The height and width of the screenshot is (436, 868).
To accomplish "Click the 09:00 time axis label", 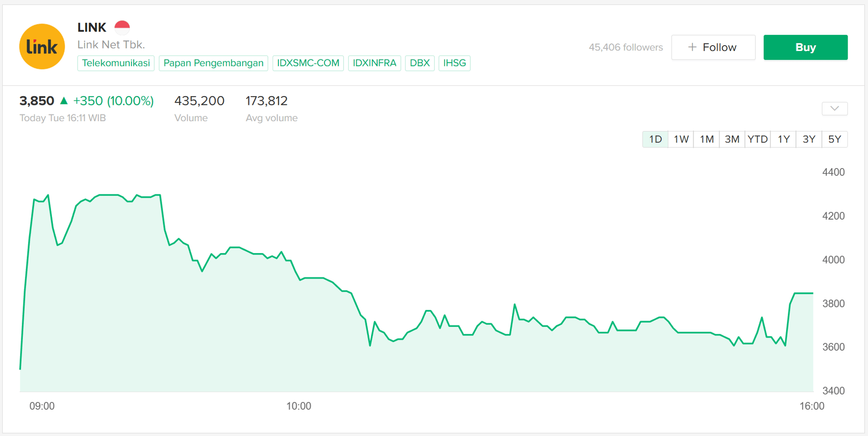I will click(x=42, y=406).
